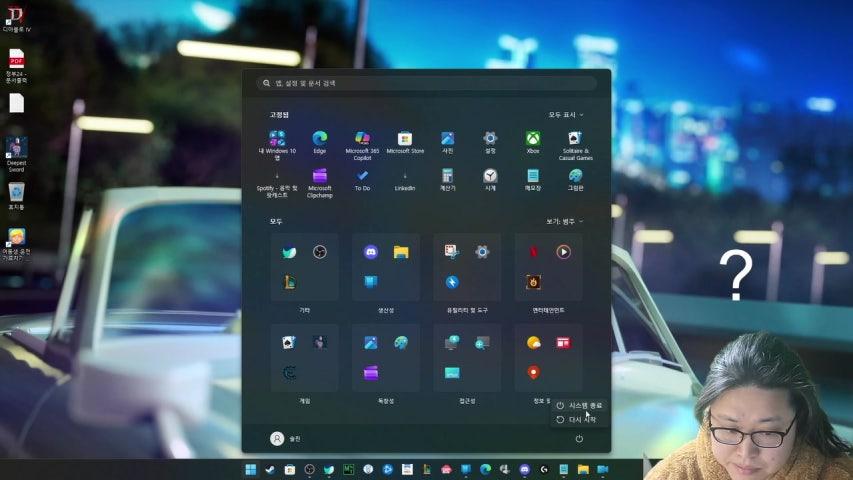Open the 디아블로 IV desktop shortcut
853x480 pixels.
pyautogui.click(x=16, y=19)
